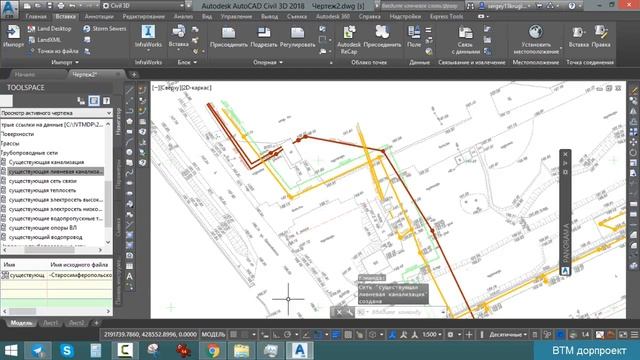Image resolution: width=640 pixels, height=360 pixels.
Task: Open the Storm Sewers import tool
Action: (x=104, y=29)
